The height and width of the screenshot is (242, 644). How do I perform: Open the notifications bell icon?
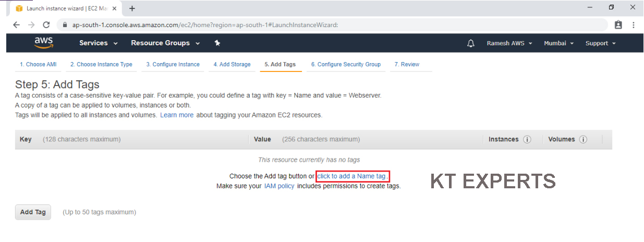click(470, 43)
